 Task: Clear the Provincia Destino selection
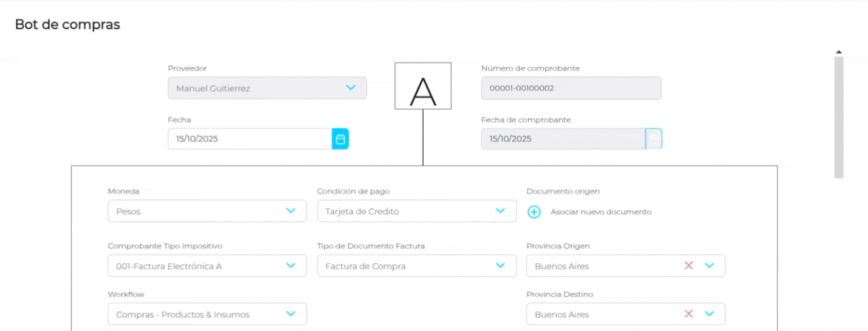click(x=689, y=314)
